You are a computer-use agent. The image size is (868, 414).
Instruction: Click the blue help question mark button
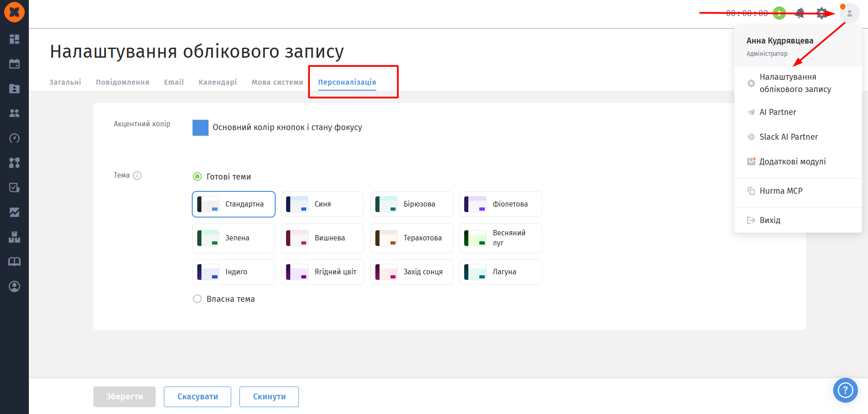click(x=845, y=390)
